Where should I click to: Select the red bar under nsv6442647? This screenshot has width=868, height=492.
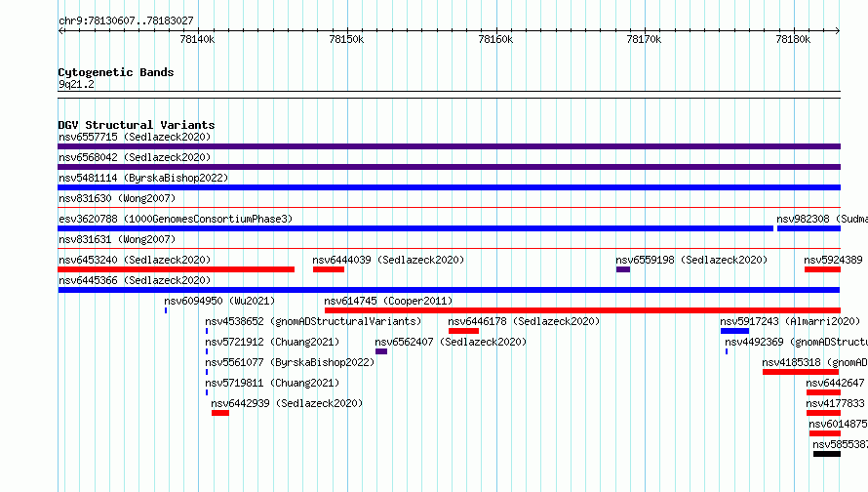[x=823, y=392]
